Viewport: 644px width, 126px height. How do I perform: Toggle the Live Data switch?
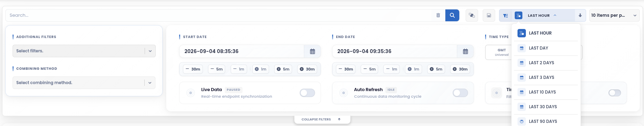point(307,93)
